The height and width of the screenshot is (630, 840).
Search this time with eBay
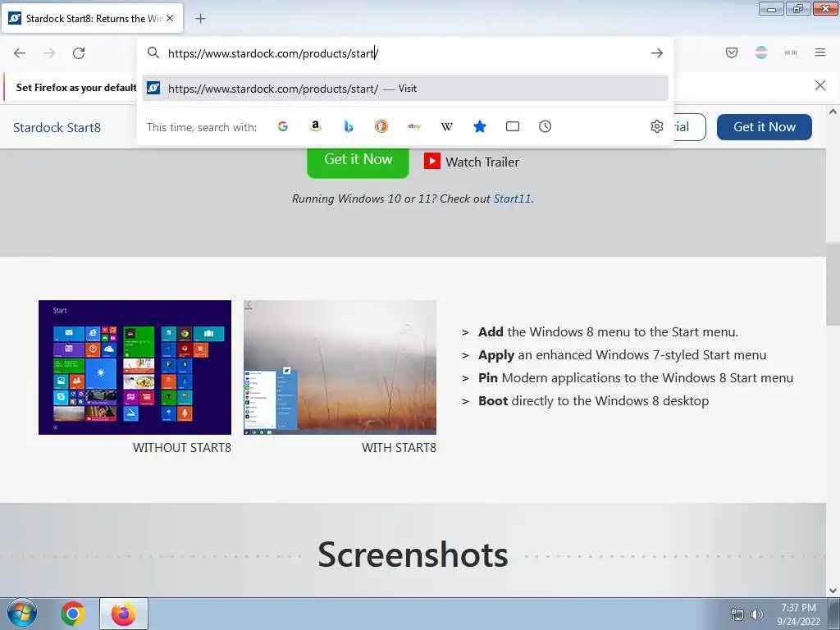coord(414,126)
